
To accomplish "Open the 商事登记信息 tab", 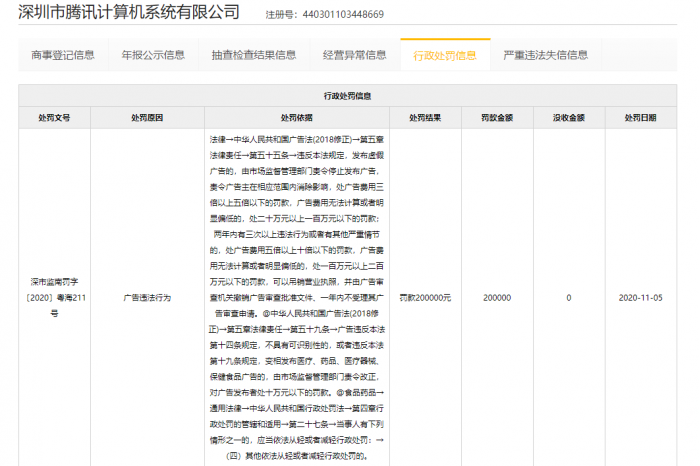I will click(63, 55).
